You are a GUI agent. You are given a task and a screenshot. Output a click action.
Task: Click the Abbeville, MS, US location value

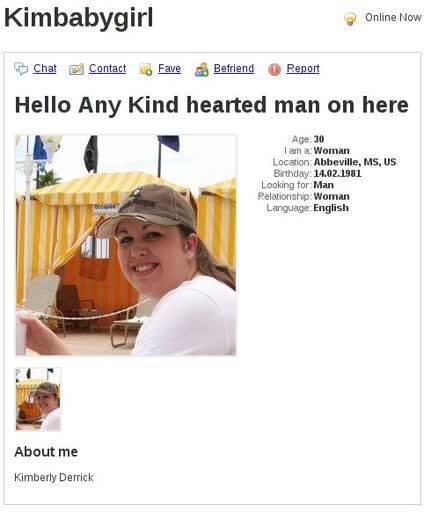[x=355, y=162]
